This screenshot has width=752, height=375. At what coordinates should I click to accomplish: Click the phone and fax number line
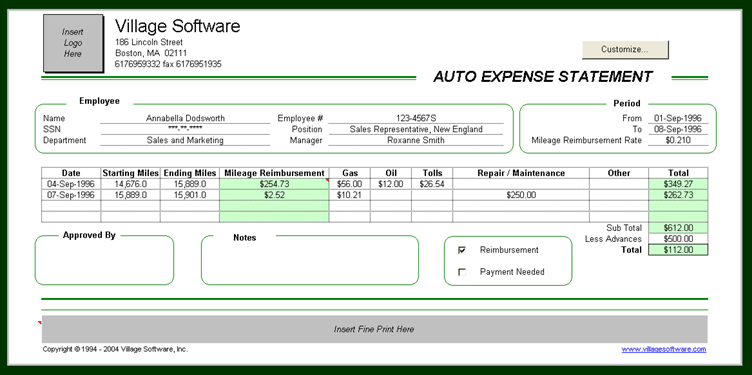(168, 64)
